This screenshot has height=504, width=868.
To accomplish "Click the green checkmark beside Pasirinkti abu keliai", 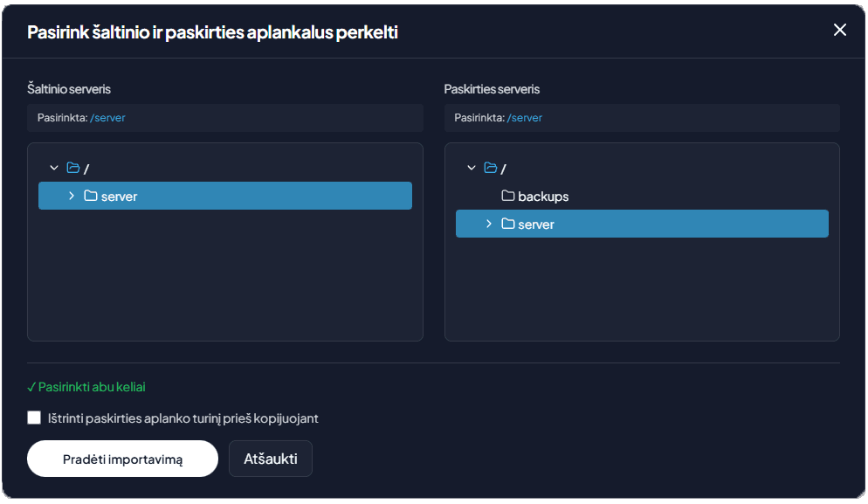I will point(31,386).
